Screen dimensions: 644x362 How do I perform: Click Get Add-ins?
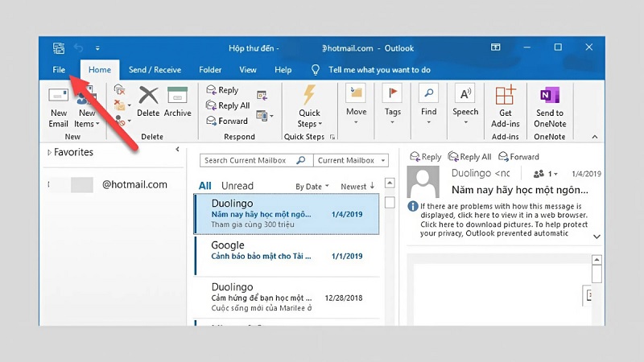506,107
